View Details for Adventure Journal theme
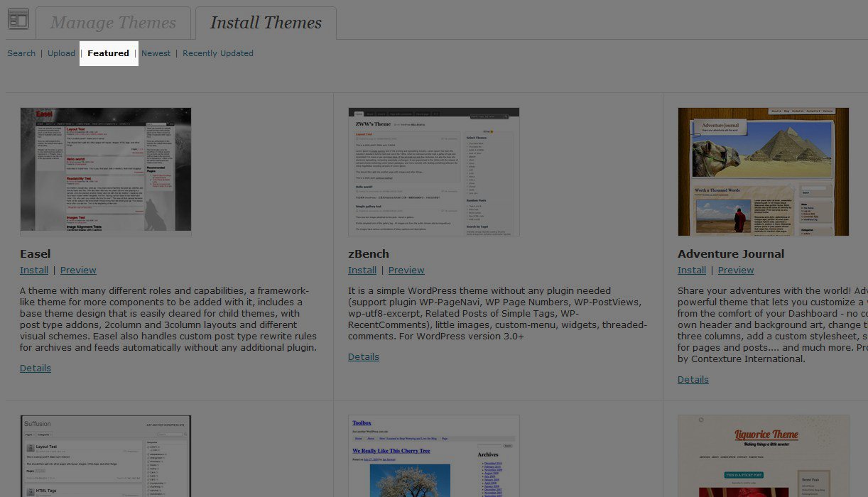Viewport: 868px width, 497px height. [693, 380]
